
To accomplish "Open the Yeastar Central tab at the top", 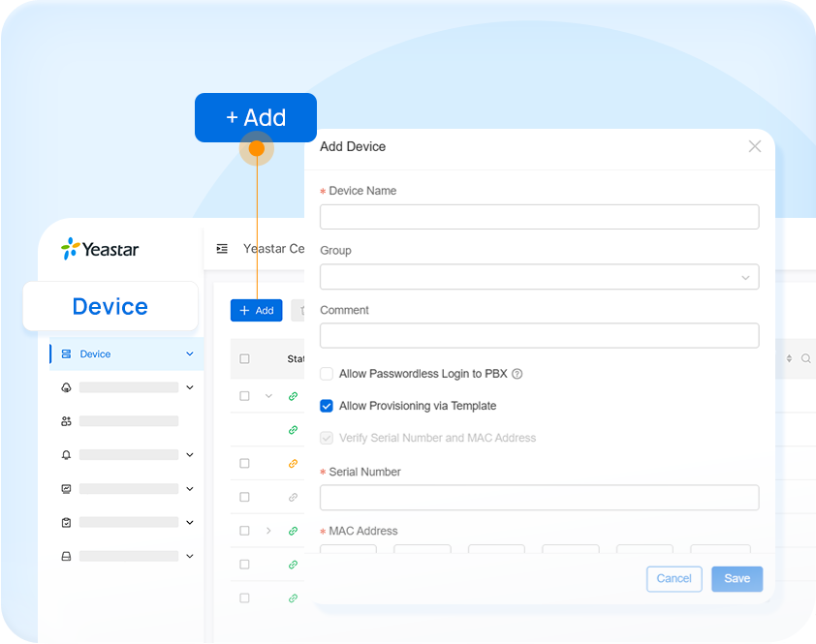I will 273,248.
